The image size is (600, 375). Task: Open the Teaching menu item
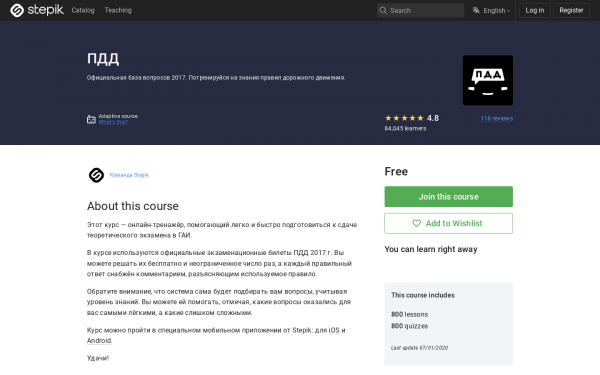pyautogui.click(x=118, y=10)
